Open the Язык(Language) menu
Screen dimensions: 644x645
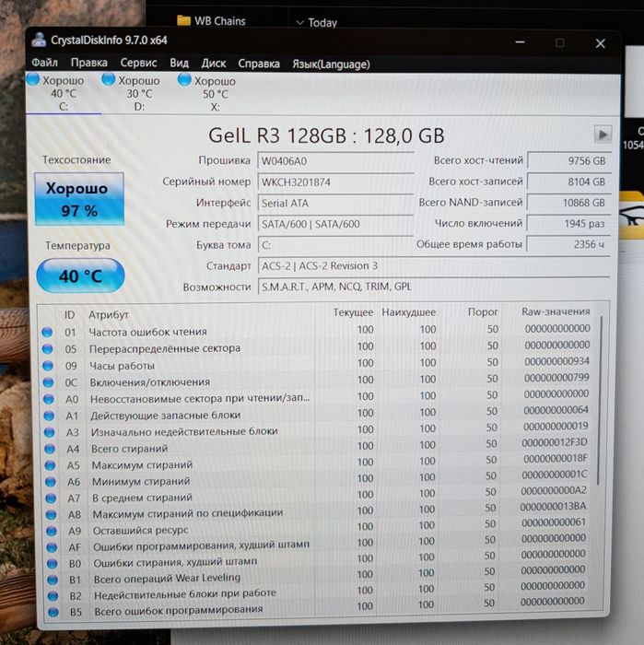click(x=331, y=64)
